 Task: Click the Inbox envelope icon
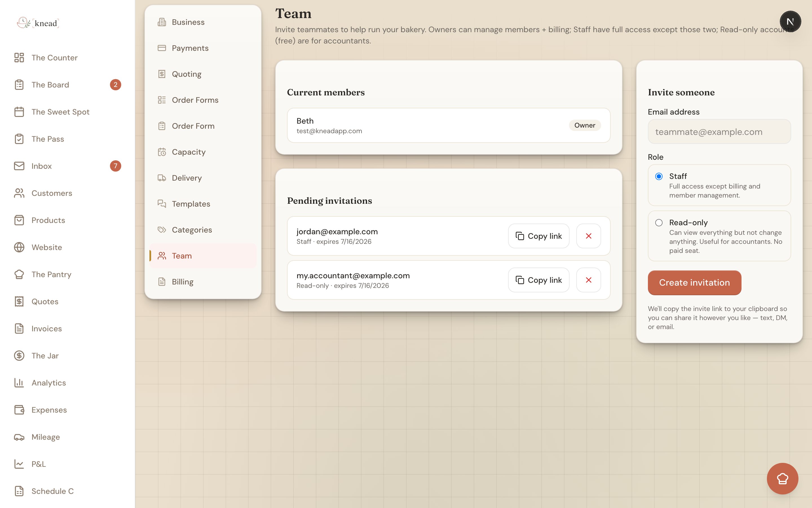[x=19, y=166]
